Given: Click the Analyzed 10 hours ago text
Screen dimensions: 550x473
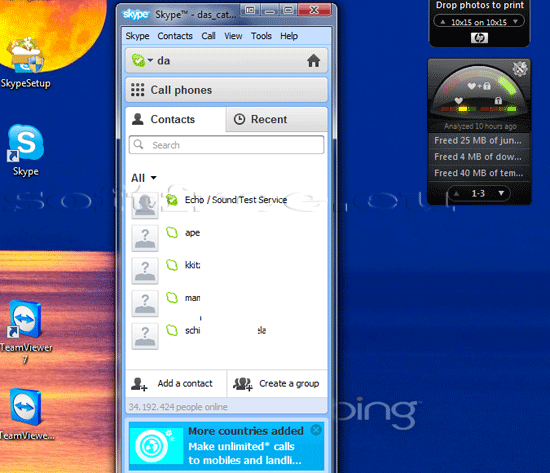Looking at the screenshot, I should point(480,126).
